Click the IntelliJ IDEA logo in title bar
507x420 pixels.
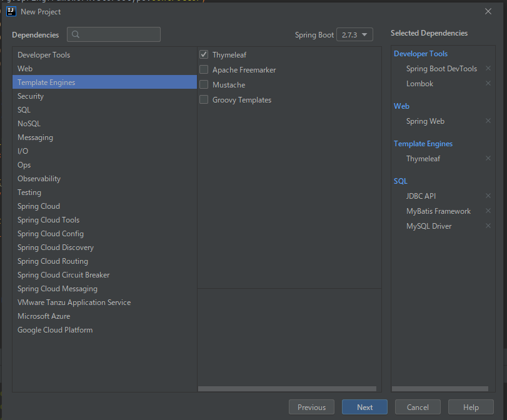pos(11,12)
